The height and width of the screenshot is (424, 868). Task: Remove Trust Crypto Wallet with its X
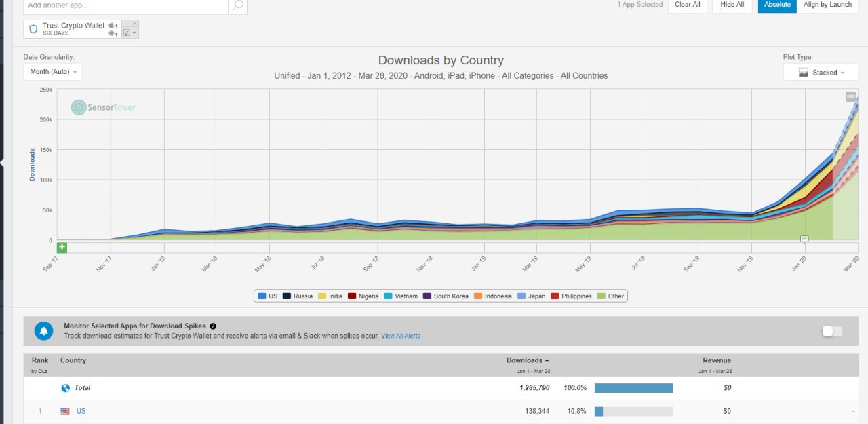tap(134, 23)
